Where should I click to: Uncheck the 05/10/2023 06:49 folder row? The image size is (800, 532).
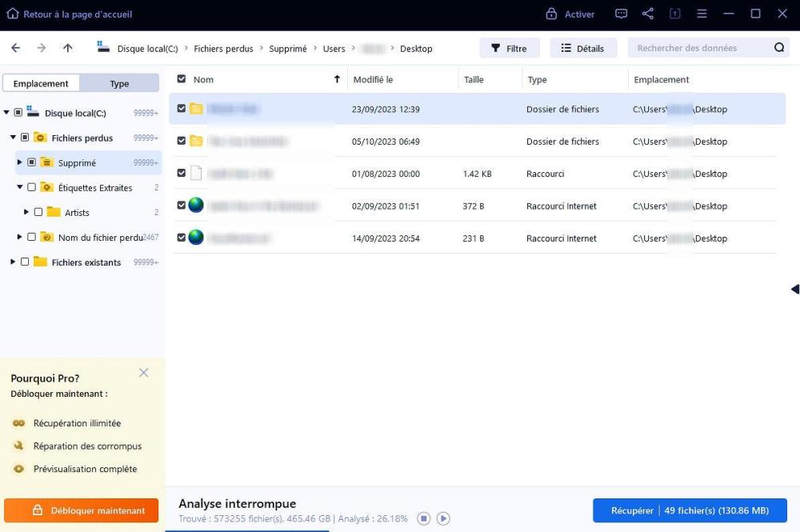181,140
